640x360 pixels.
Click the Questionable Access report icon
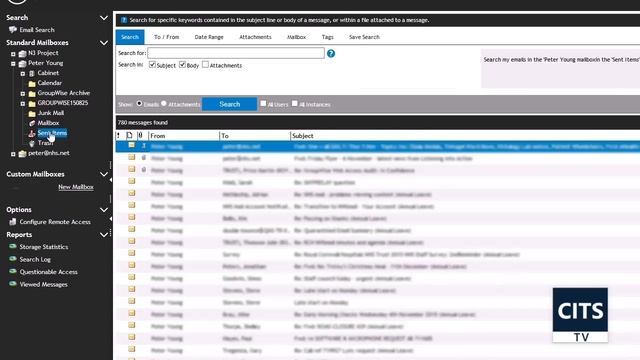[x=13, y=271]
